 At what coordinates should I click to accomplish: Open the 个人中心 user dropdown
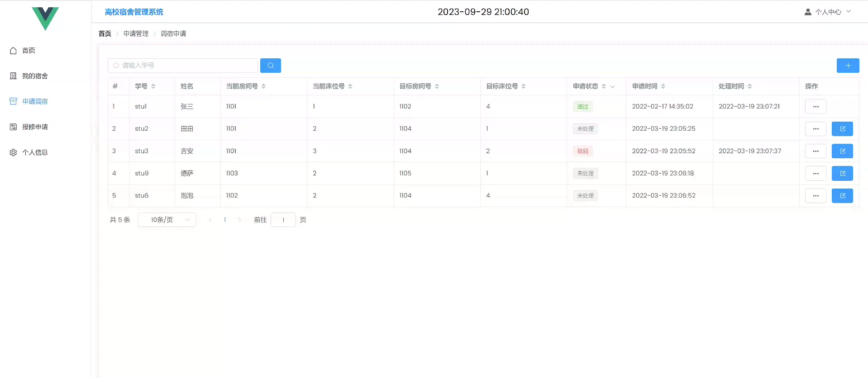tap(828, 12)
